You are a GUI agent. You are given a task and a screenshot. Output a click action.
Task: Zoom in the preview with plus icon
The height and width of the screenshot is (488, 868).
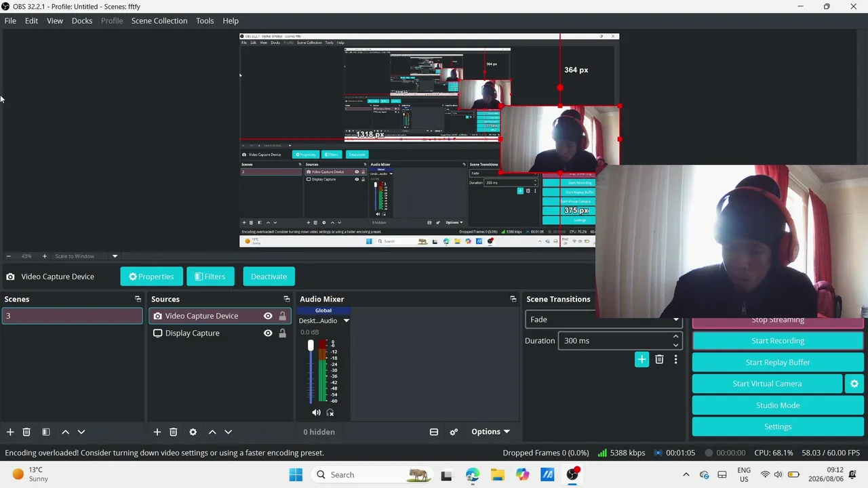click(x=45, y=256)
